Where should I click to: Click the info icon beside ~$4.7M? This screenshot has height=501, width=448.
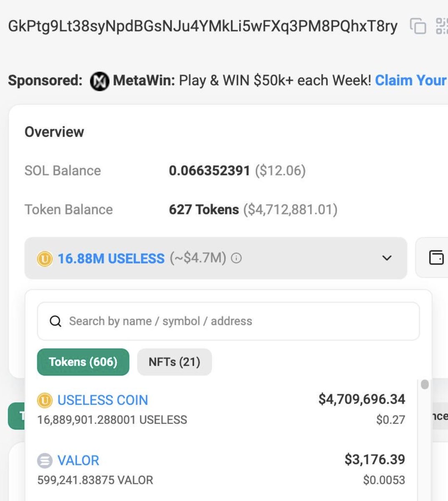pos(236,258)
